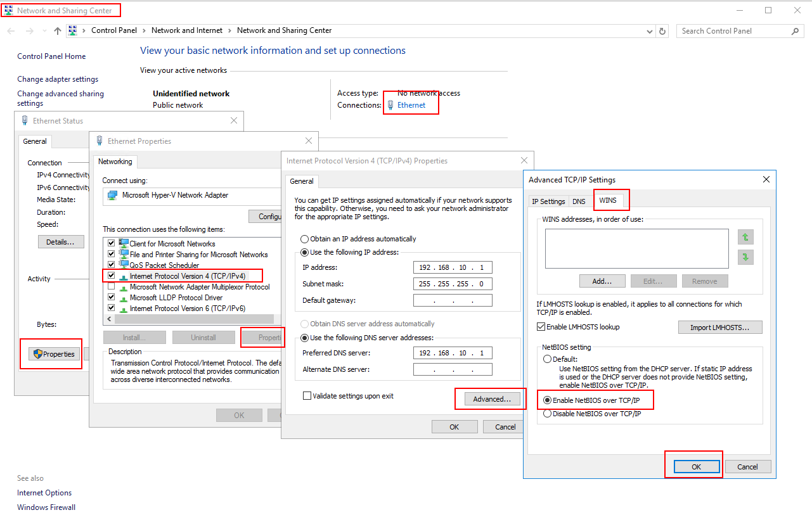Viewport: 812px width, 522px height.
Task: Switch to the DNS tab
Action: click(579, 201)
